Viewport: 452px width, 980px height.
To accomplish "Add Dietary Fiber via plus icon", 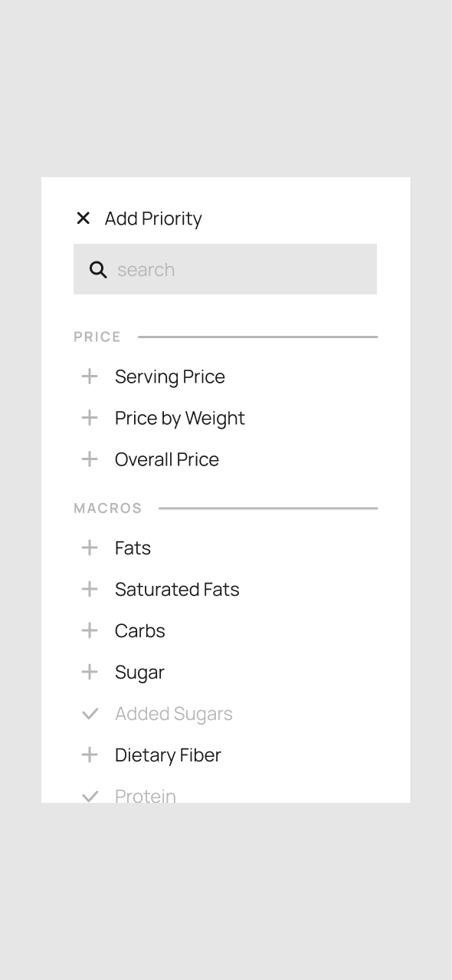I will (90, 755).
